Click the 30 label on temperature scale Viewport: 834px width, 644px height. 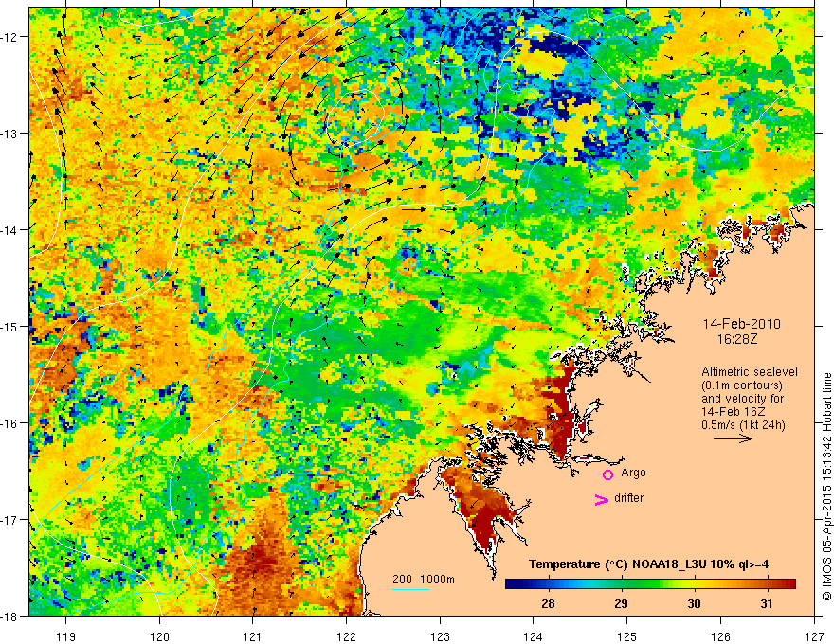point(694,603)
